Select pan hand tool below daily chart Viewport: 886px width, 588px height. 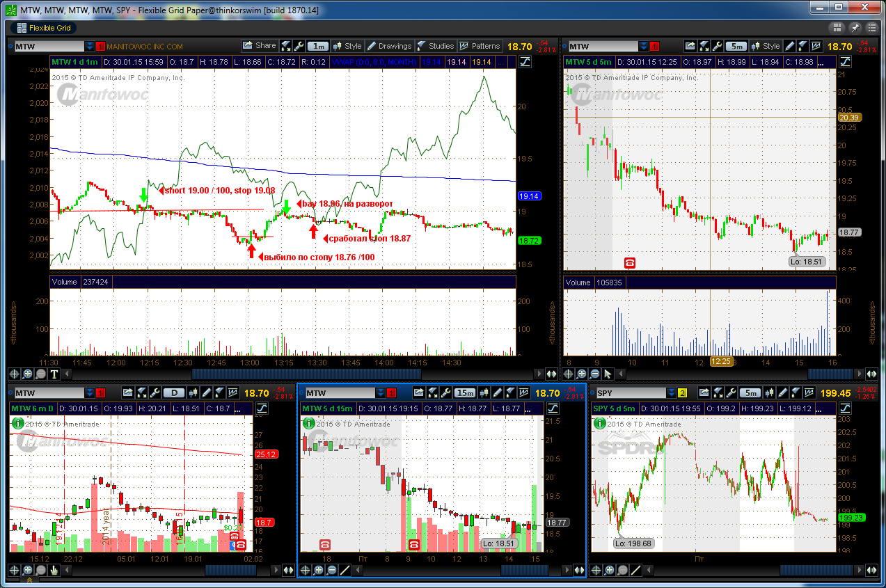coord(54,571)
